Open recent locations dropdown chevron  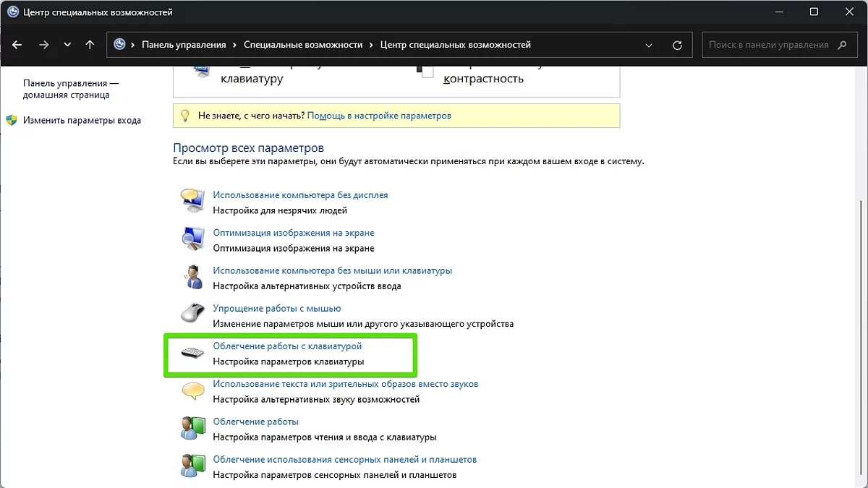tap(67, 45)
